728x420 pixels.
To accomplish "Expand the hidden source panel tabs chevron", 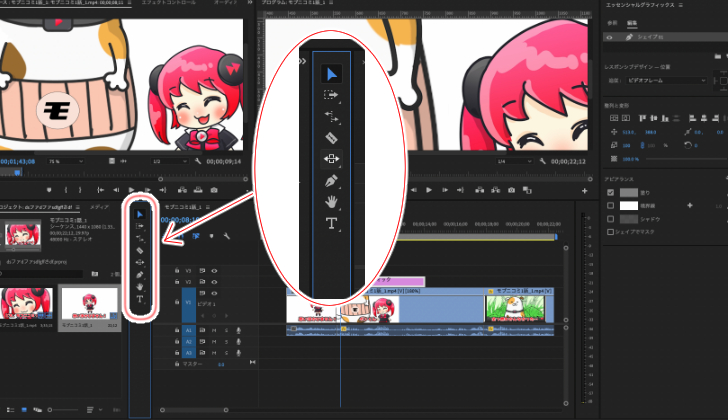I will (250, 2).
